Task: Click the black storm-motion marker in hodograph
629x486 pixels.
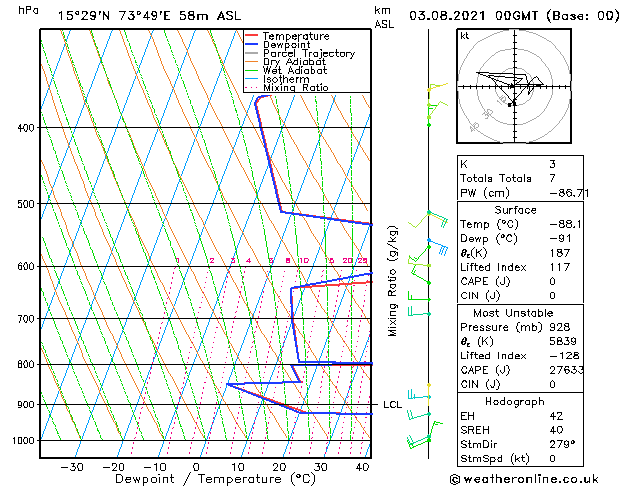Action: [509, 105]
